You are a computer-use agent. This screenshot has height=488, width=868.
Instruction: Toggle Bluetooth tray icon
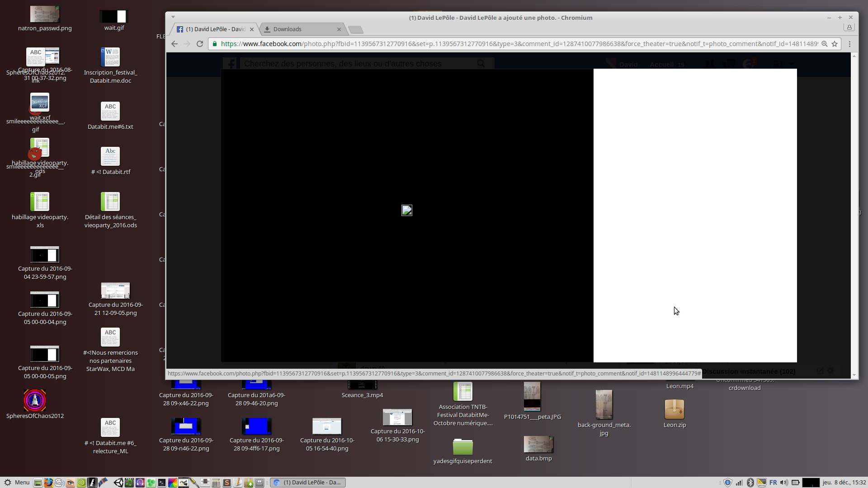pyautogui.click(x=750, y=483)
